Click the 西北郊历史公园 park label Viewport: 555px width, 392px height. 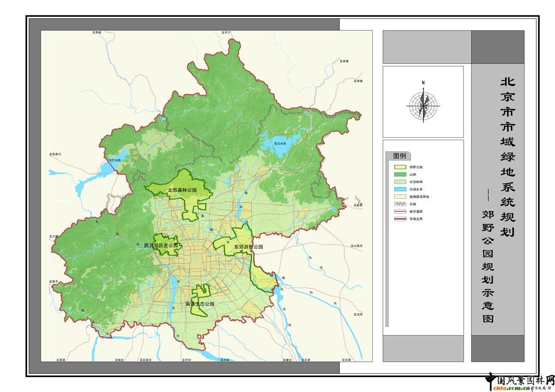(x=161, y=245)
